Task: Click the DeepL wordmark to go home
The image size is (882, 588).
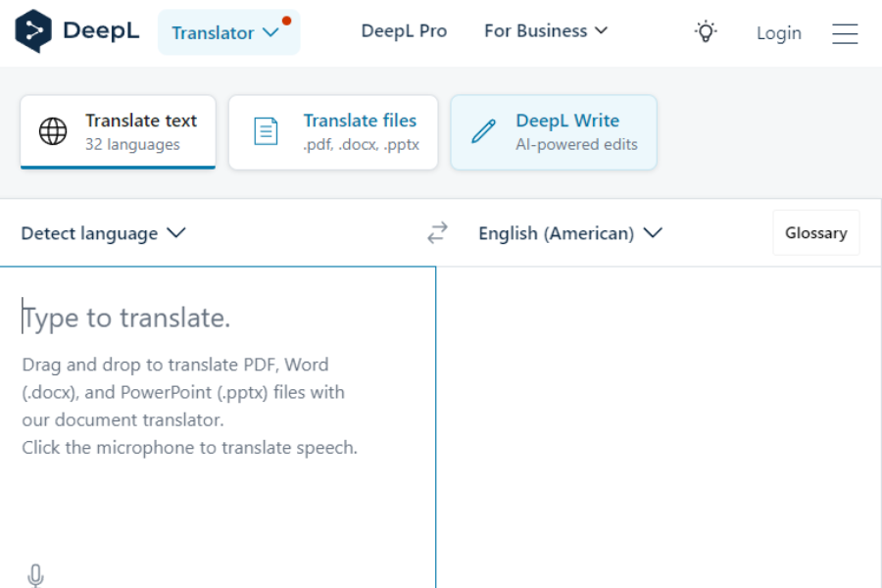Action: pos(103,30)
